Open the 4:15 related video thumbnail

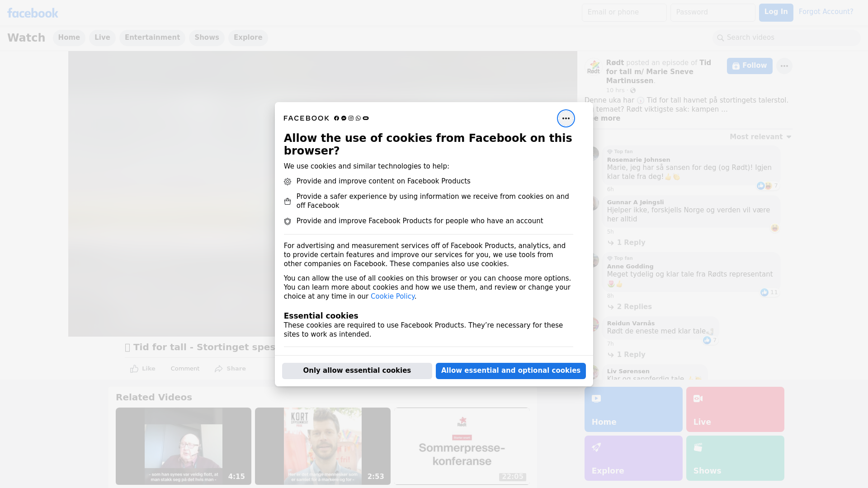[183, 446]
